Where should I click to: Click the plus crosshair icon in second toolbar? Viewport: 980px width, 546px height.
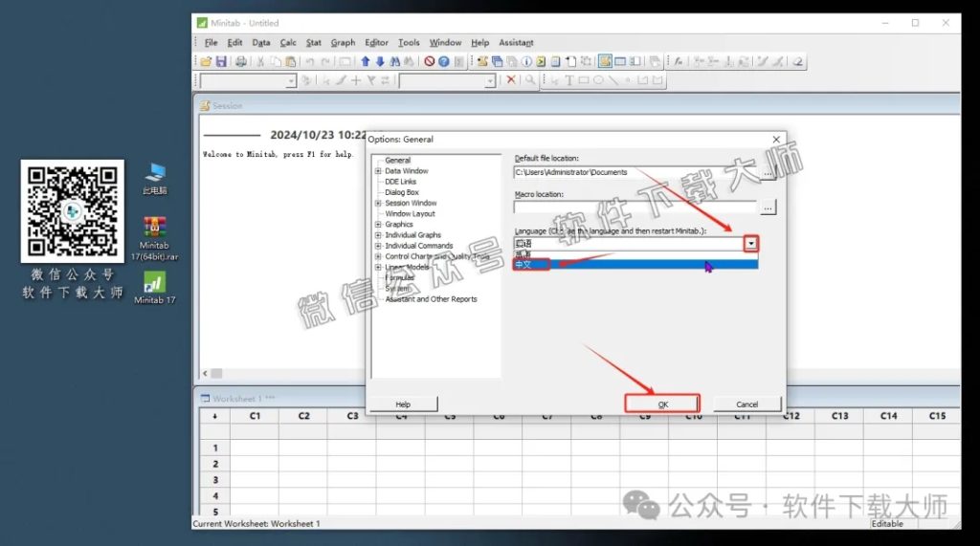[356, 80]
